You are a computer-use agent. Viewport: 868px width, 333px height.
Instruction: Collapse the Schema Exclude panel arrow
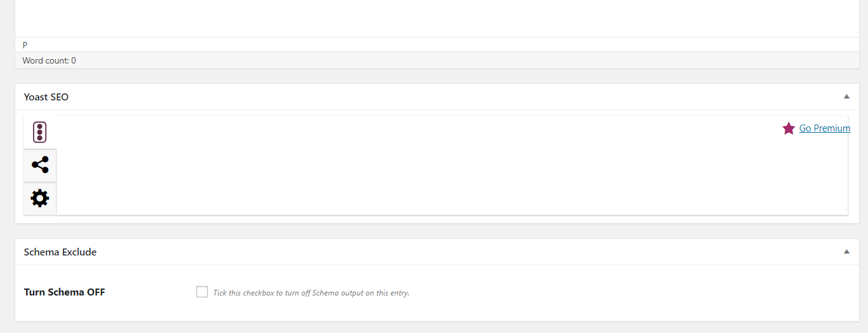click(846, 252)
